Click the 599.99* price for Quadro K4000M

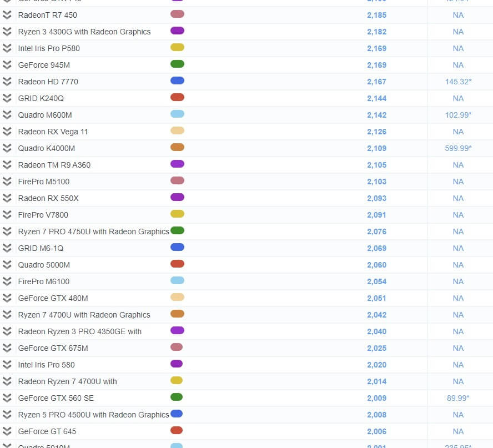click(x=458, y=148)
